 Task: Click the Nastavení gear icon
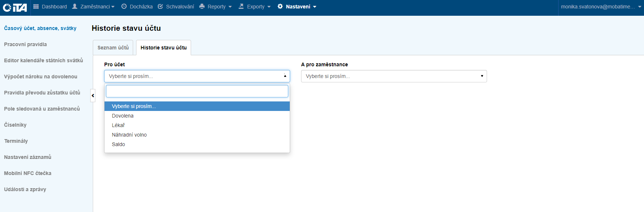coord(280,7)
